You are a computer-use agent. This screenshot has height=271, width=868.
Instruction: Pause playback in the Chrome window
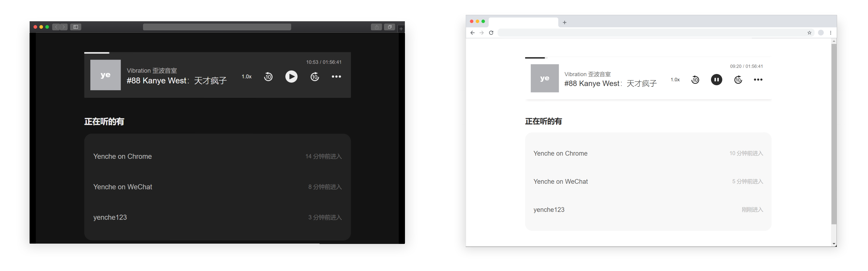[716, 79]
